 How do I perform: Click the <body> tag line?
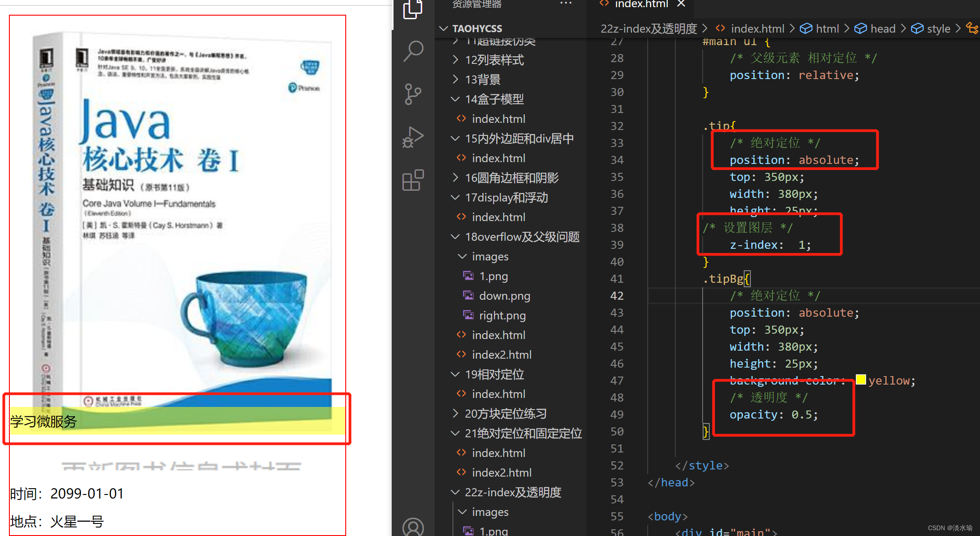[x=668, y=516]
